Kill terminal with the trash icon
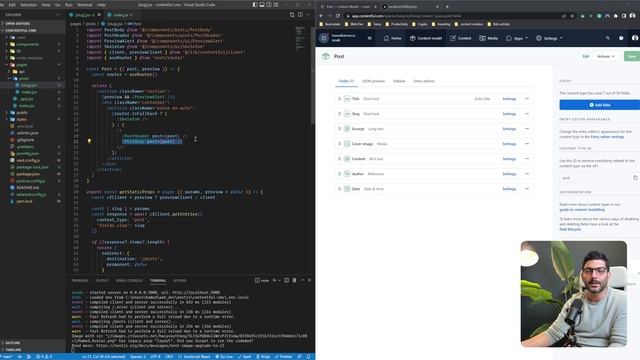The width and height of the screenshot is (640, 360). click(294, 280)
